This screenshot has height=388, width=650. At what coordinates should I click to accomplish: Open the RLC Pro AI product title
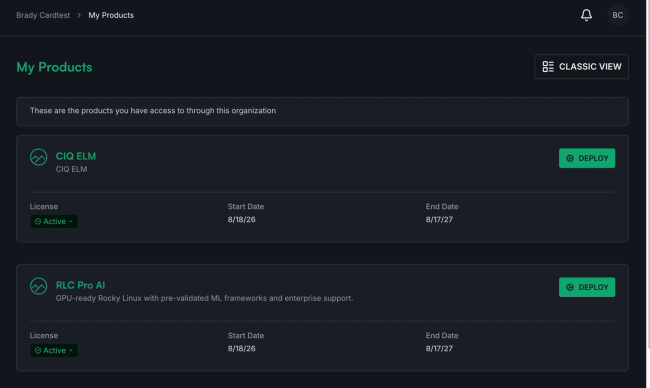click(x=80, y=285)
